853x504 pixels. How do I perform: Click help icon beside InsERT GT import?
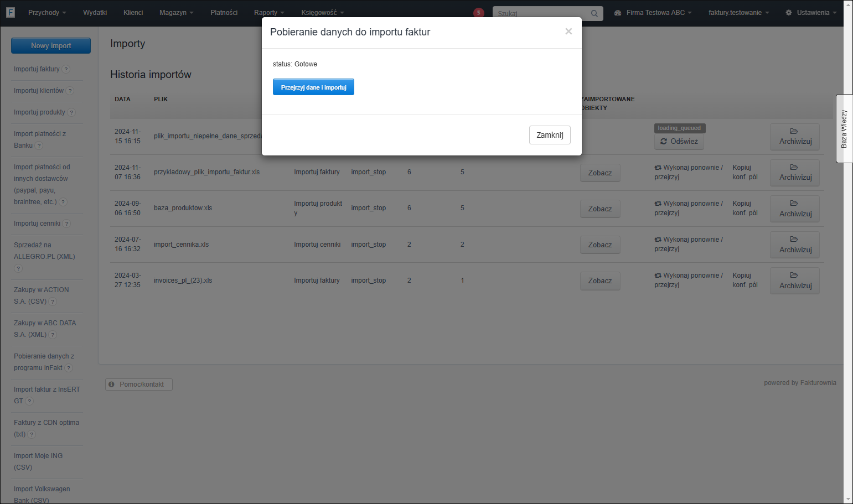click(x=29, y=401)
